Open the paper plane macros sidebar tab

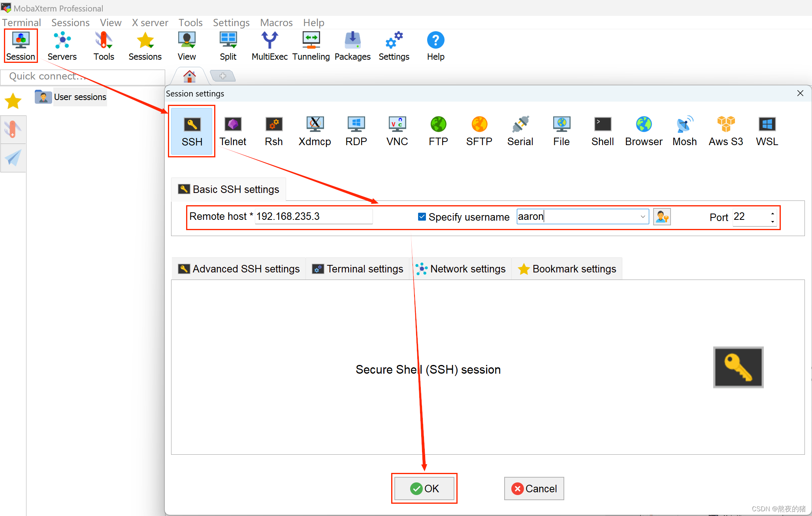point(13,158)
